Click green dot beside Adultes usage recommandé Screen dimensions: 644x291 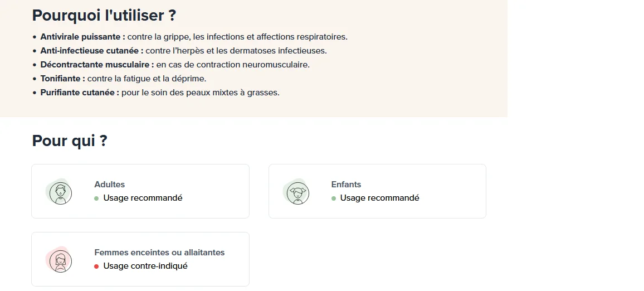pos(96,198)
